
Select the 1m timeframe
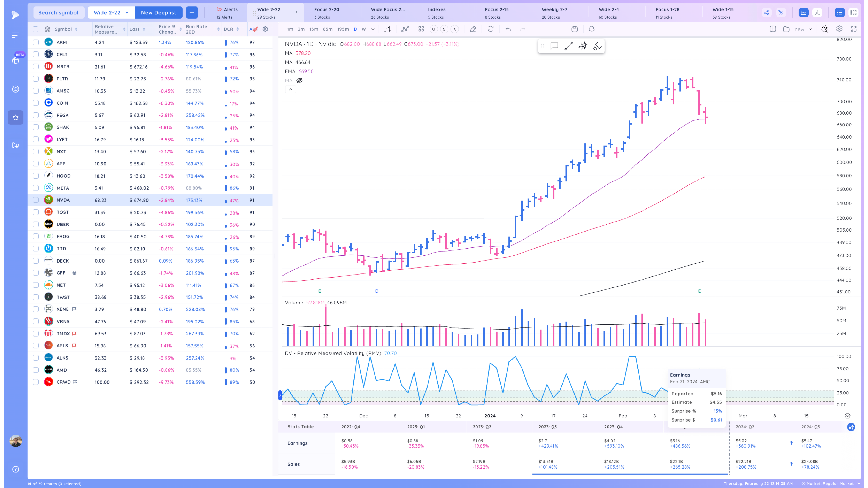click(290, 29)
